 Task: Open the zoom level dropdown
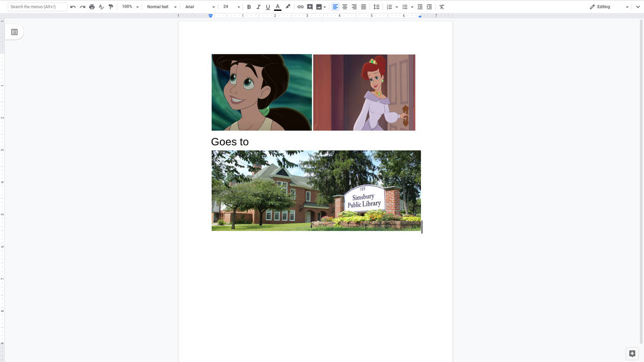(130, 7)
